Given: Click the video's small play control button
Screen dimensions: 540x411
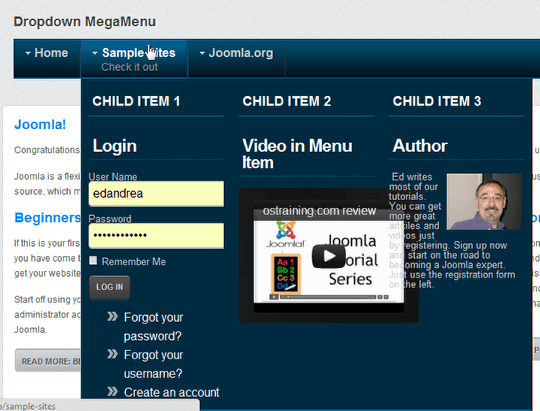Looking at the screenshot, I should (x=274, y=297).
